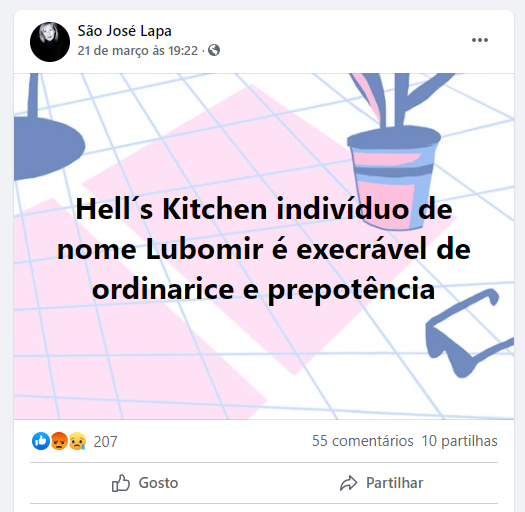Click the Hell's Kitchen post text
This screenshot has width=525, height=512.
click(x=264, y=249)
